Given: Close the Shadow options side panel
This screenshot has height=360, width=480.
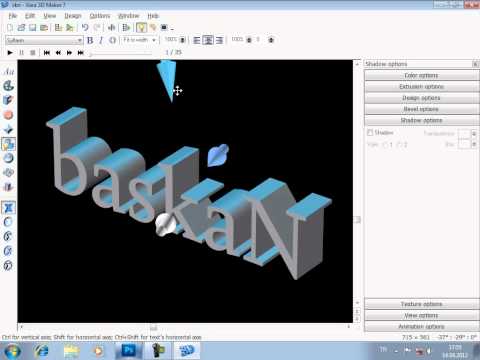Looking at the screenshot, I should point(475,64).
